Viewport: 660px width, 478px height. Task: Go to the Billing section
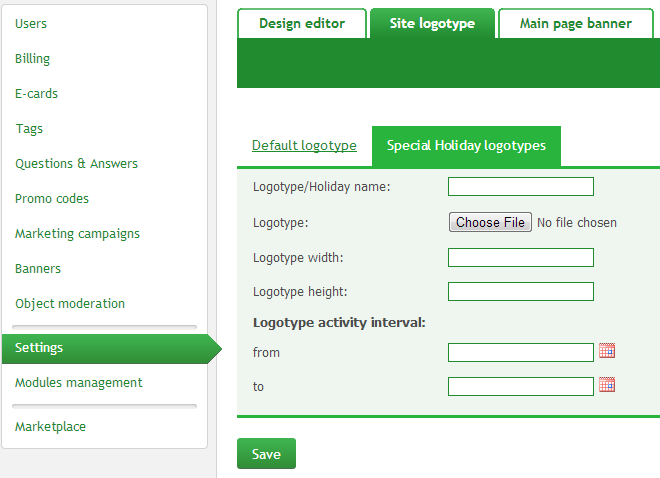[32, 58]
